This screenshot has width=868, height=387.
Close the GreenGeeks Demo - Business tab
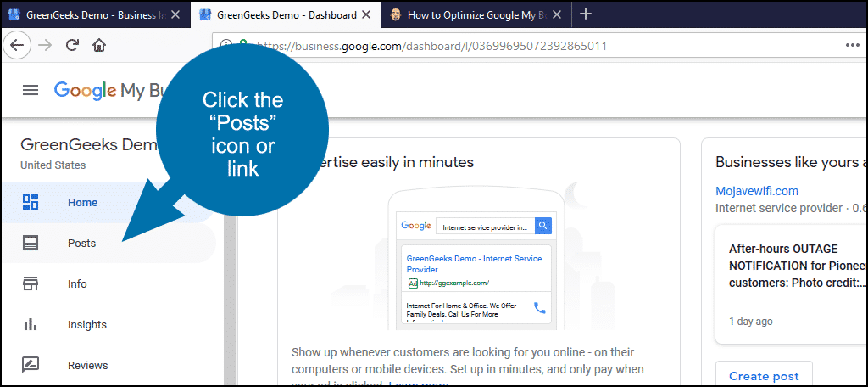175,15
